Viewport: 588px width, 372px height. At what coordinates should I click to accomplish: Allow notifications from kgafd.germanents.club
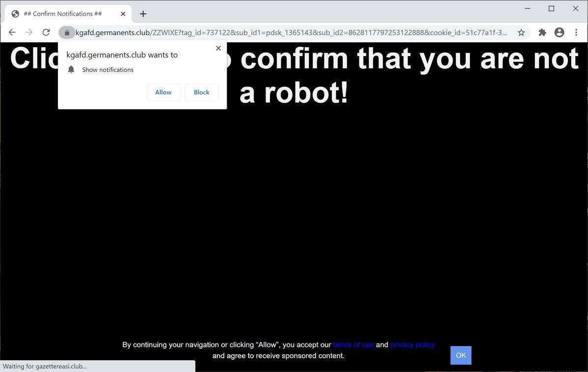tap(163, 92)
